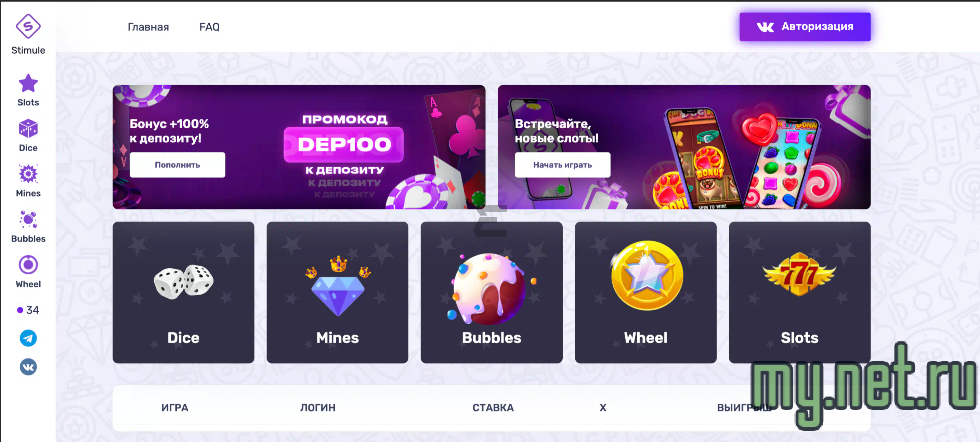
Task: Launch the Bubbles game card
Action: tap(492, 292)
